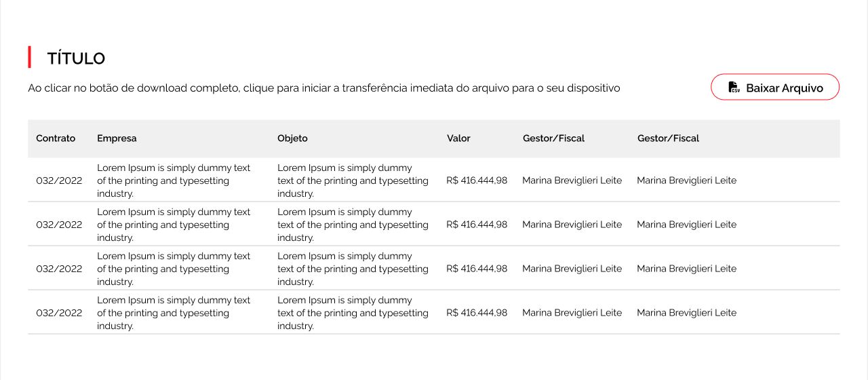Select contract 032/2022 in the third row

pyautogui.click(x=59, y=269)
